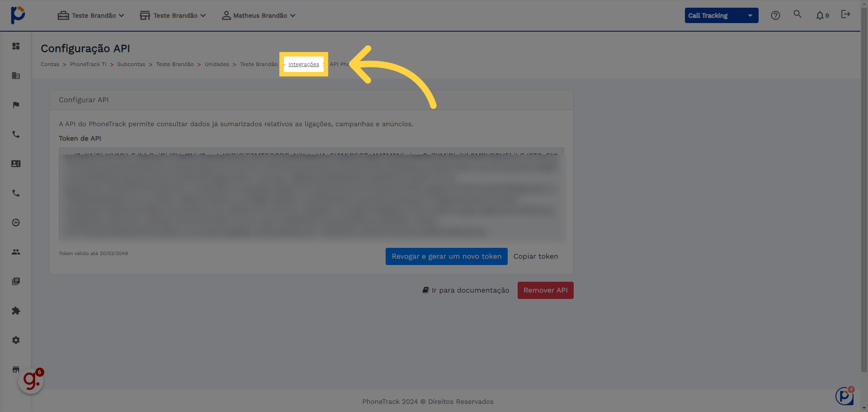This screenshot has width=868, height=412.
Task: Click the help question mark icon
Action: pos(775,15)
